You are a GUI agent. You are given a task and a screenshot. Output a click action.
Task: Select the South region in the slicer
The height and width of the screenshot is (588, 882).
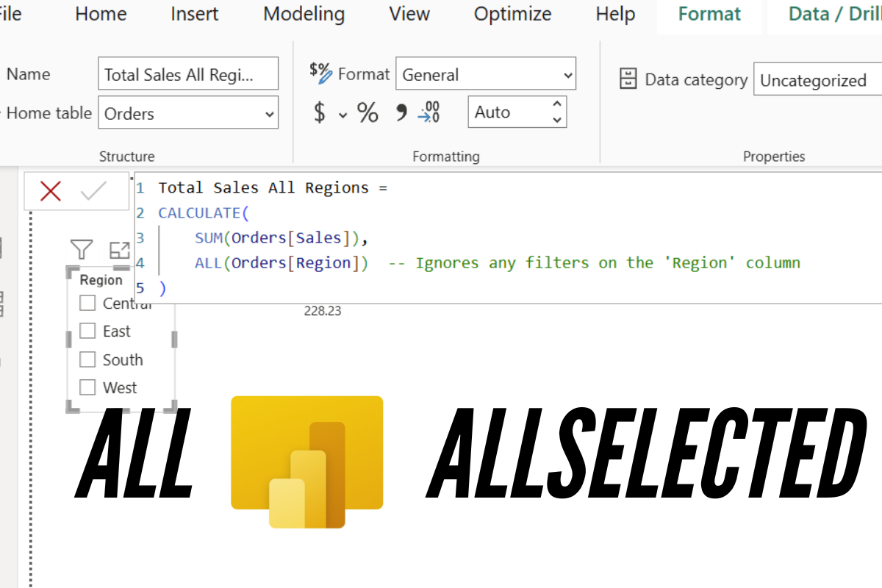click(x=87, y=359)
